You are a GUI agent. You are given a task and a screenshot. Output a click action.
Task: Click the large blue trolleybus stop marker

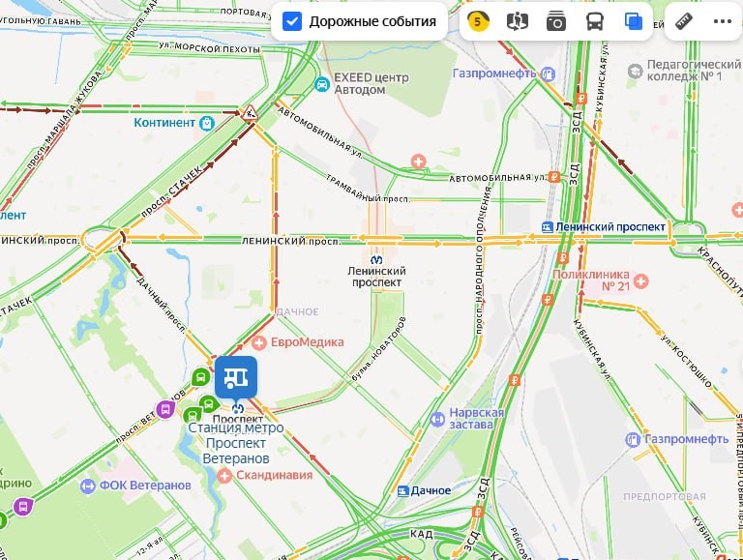[x=236, y=377]
